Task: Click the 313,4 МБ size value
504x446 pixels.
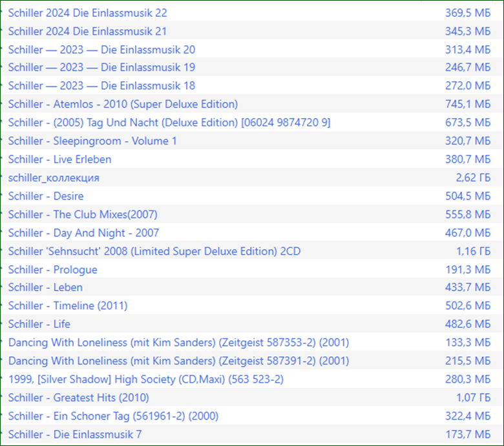Action: point(468,50)
